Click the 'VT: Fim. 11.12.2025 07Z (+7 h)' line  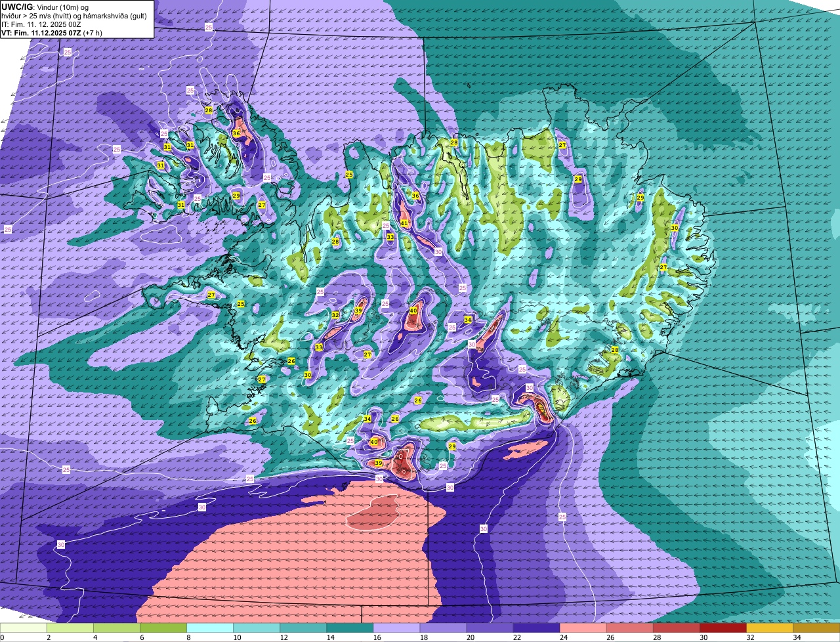pyautogui.click(x=51, y=33)
